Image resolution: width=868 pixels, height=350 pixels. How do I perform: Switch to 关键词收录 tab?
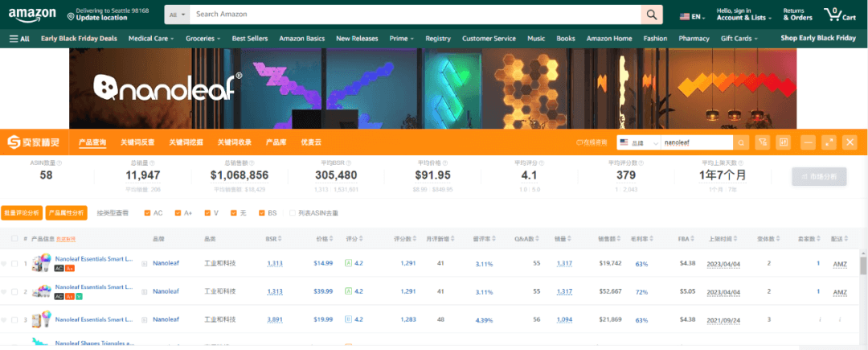235,142
